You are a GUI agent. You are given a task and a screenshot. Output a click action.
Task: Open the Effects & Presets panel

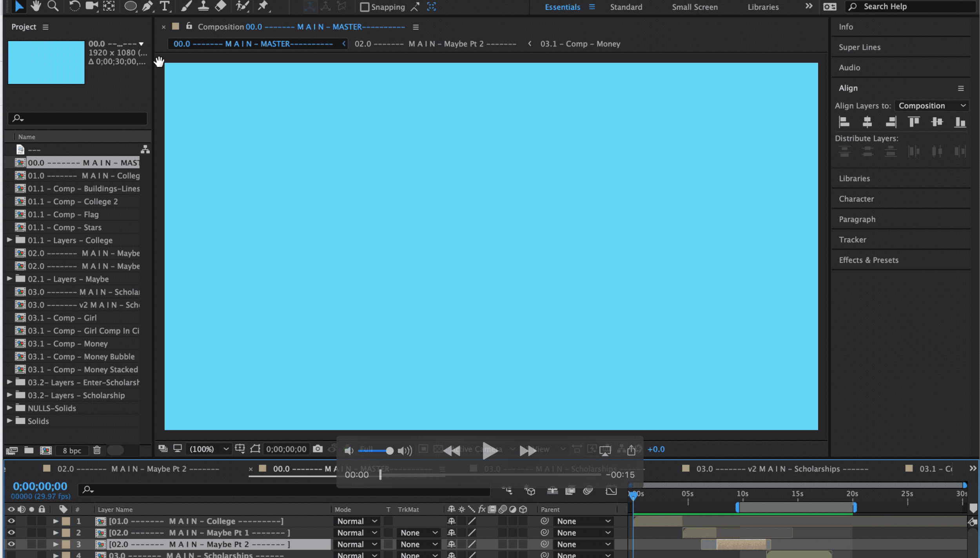tap(868, 260)
